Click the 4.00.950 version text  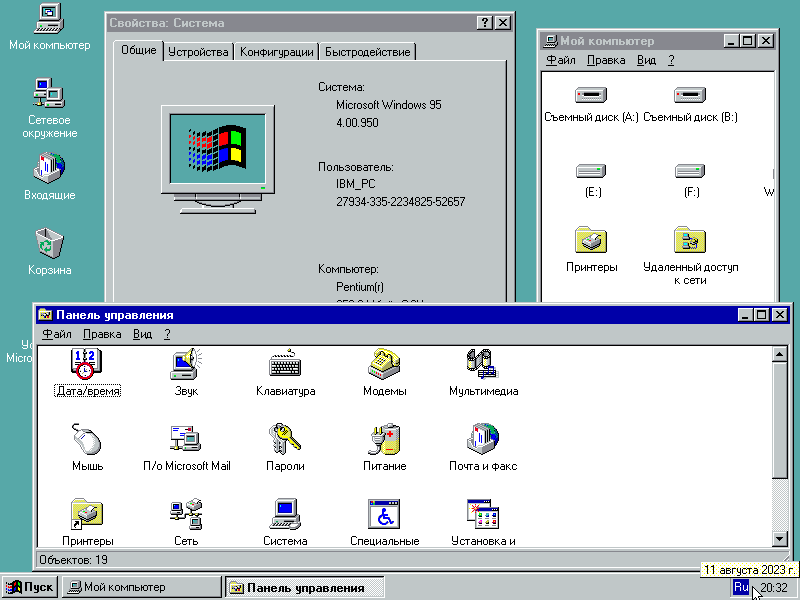pos(357,123)
